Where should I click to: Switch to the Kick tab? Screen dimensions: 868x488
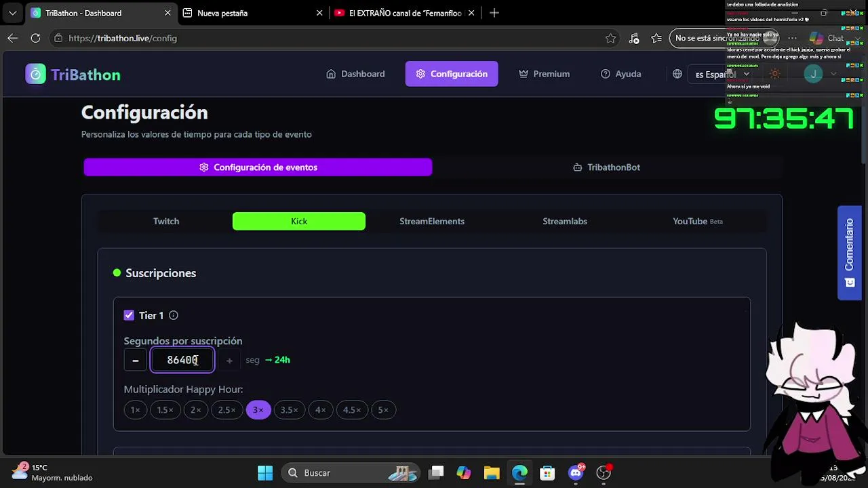[x=299, y=221]
